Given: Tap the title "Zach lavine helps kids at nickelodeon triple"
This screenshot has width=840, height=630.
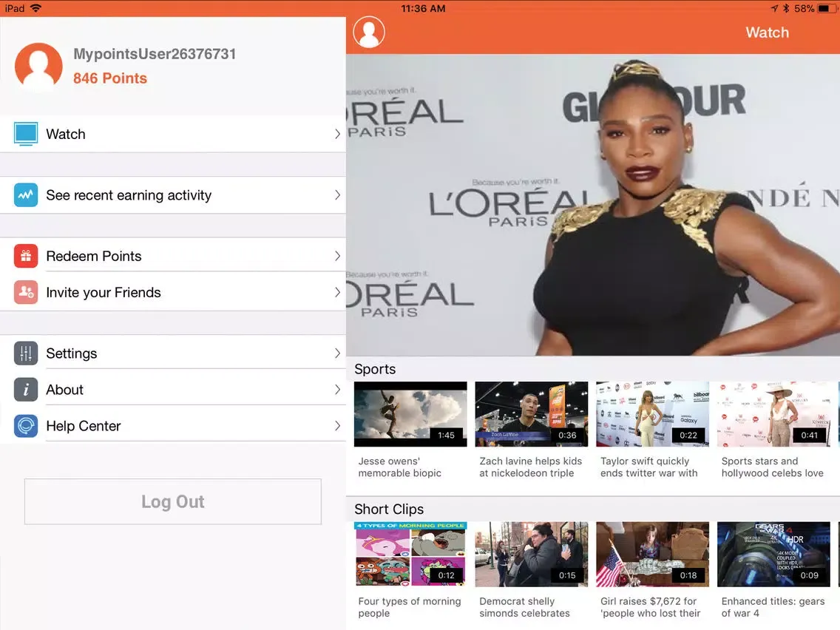Looking at the screenshot, I should tap(530, 467).
